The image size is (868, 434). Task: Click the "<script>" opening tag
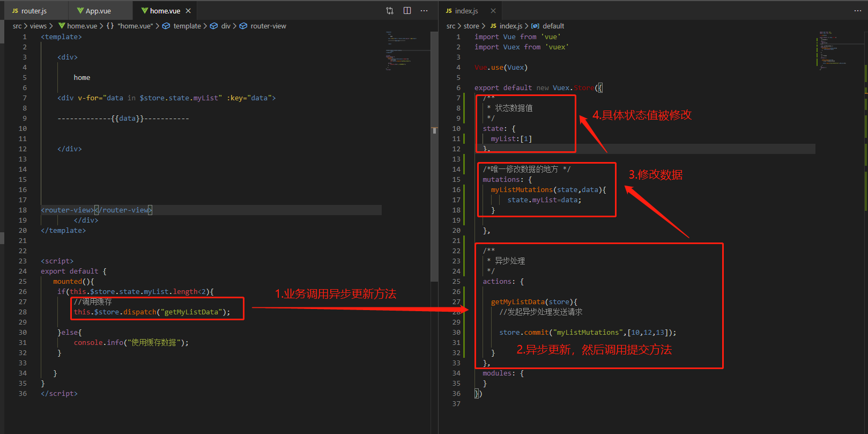click(x=57, y=261)
